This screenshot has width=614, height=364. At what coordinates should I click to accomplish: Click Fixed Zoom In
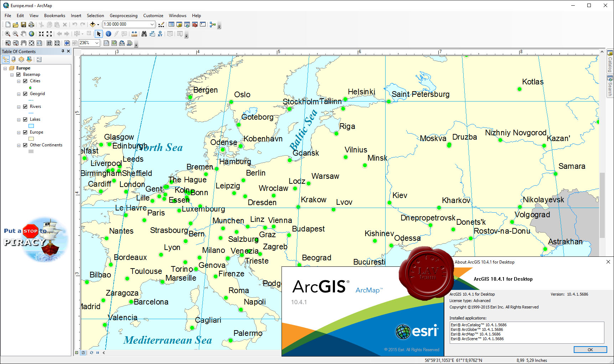pos(41,34)
